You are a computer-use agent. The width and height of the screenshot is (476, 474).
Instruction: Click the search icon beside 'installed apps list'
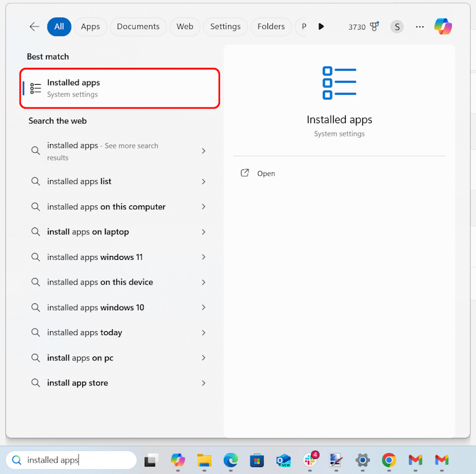tap(35, 181)
